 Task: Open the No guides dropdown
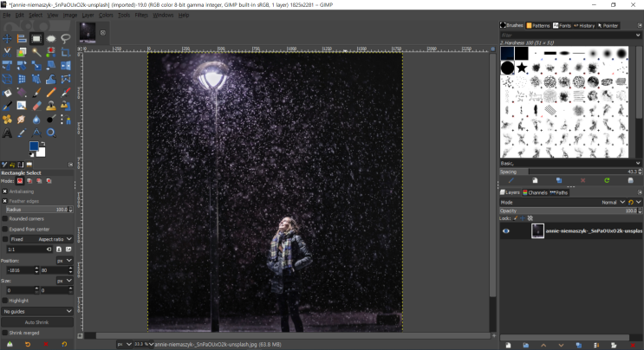click(37, 311)
